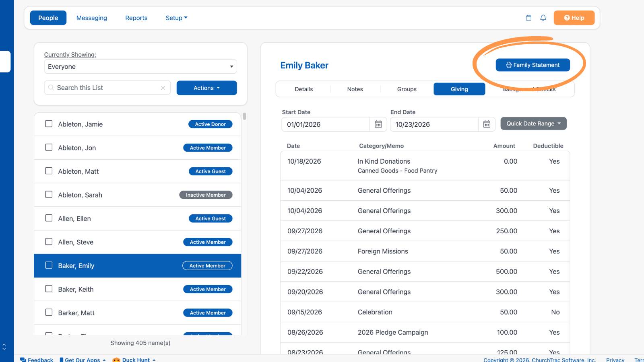Check the box for Baker, Emily
The height and width of the screenshot is (362, 644).
[x=49, y=265]
